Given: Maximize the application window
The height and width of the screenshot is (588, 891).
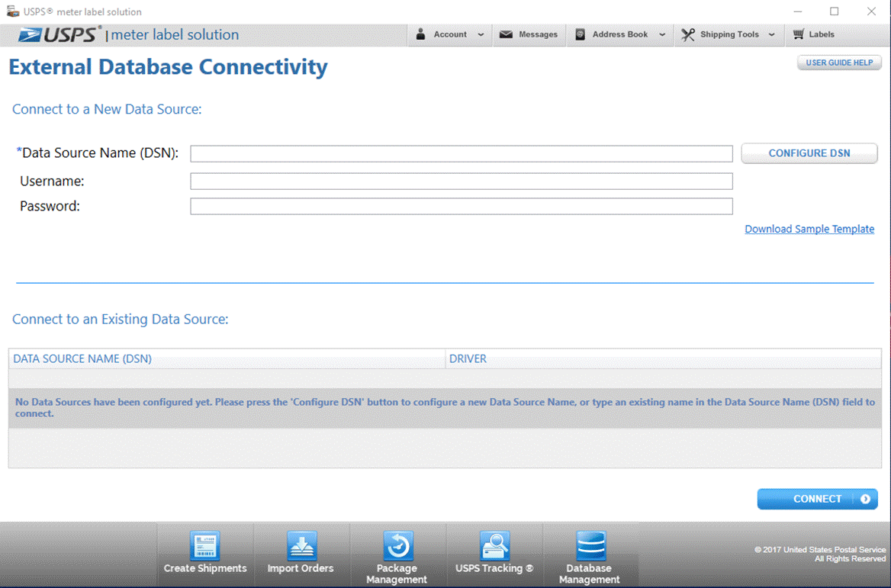Looking at the screenshot, I should (x=835, y=11).
